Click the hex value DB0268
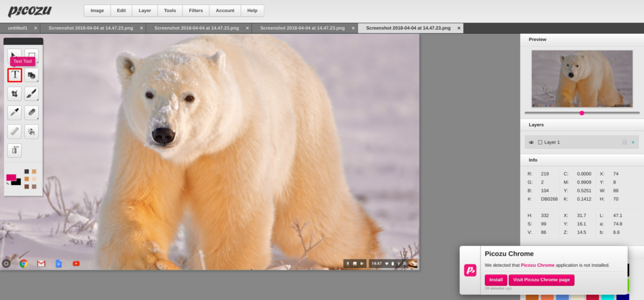 pos(549,199)
